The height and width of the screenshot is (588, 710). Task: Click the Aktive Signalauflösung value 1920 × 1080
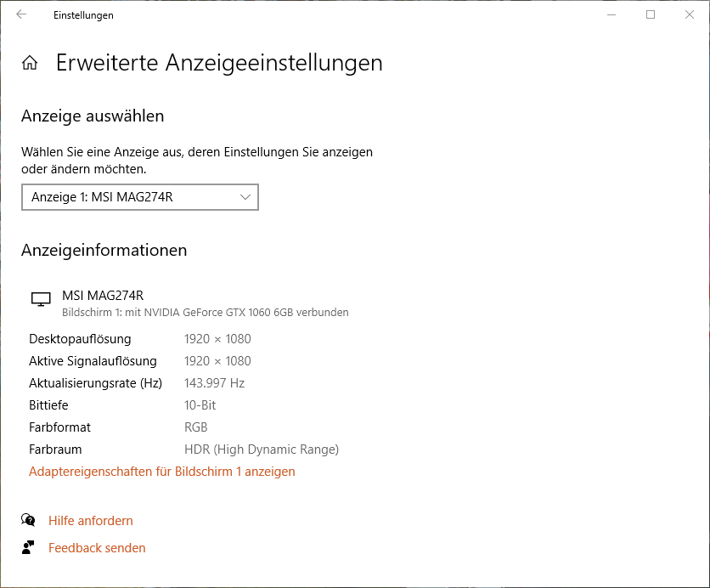tap(217, 361)
